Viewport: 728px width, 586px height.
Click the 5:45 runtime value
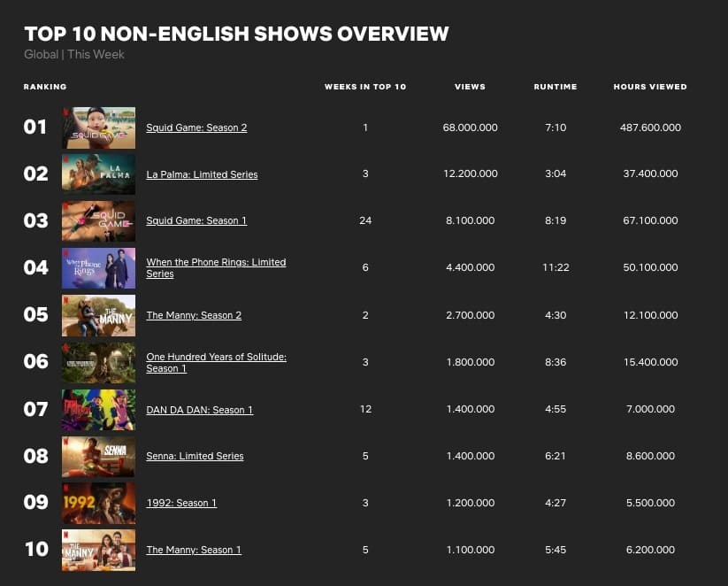(556, 550)
